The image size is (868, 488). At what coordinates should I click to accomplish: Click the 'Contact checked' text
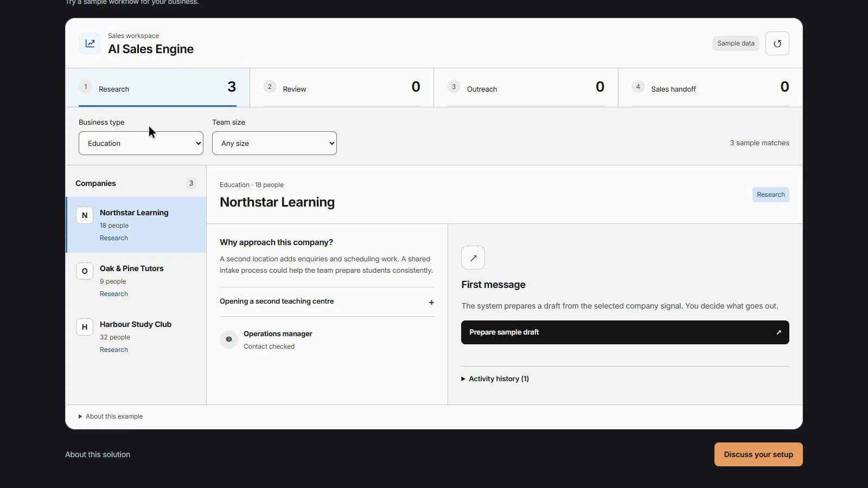tap(269, 346)
